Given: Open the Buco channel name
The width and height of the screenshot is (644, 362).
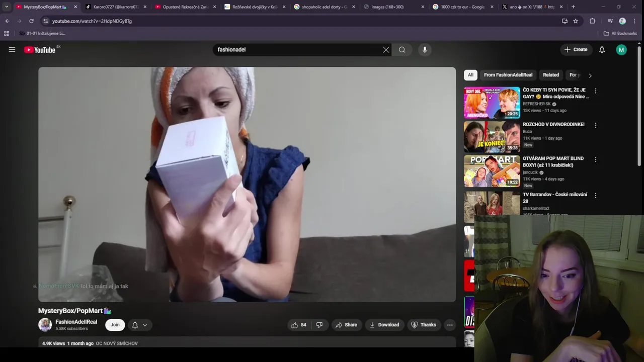Looking at the screenshot, I should 527,132.
